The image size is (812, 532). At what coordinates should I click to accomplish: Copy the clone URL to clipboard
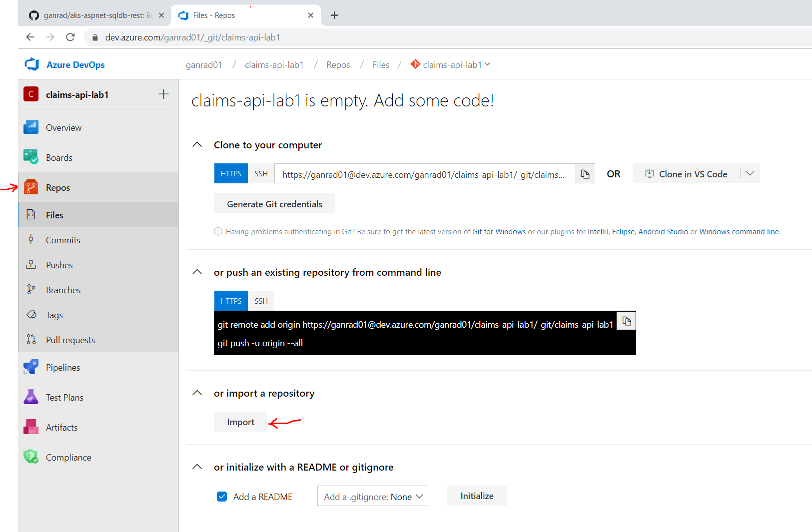[585, 174]
